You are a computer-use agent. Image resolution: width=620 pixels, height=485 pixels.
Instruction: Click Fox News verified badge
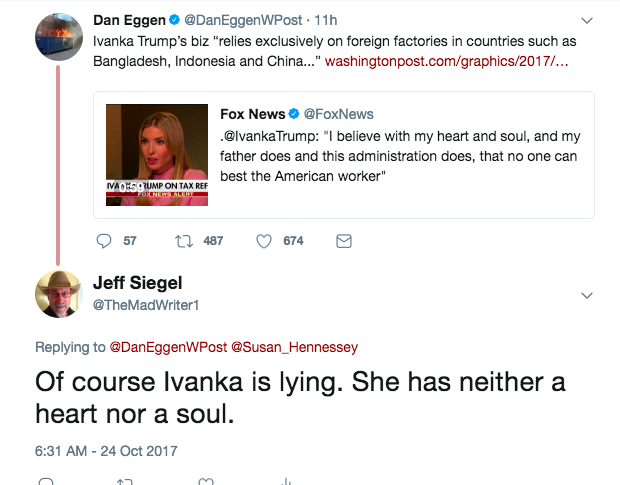pos(294,114)
